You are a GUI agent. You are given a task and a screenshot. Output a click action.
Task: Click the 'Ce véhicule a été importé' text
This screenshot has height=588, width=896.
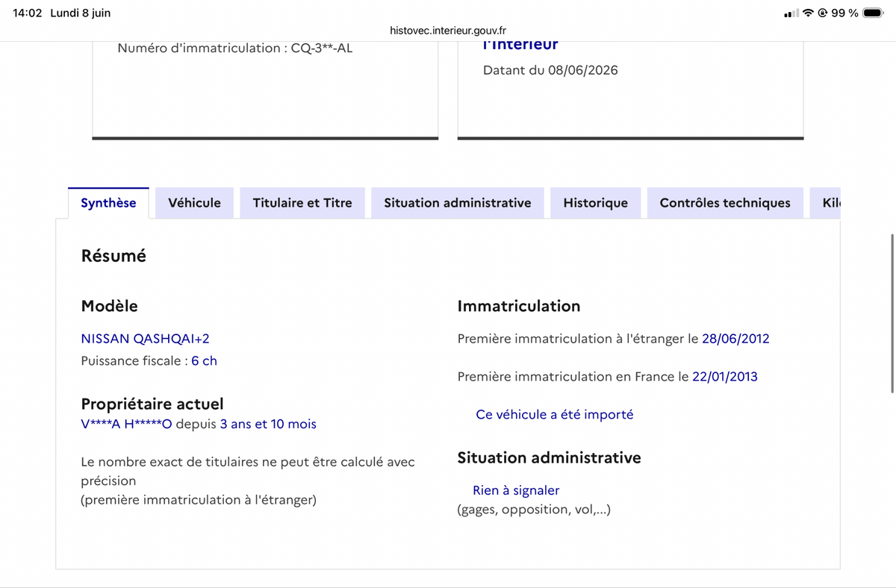(x=555, y=414)
